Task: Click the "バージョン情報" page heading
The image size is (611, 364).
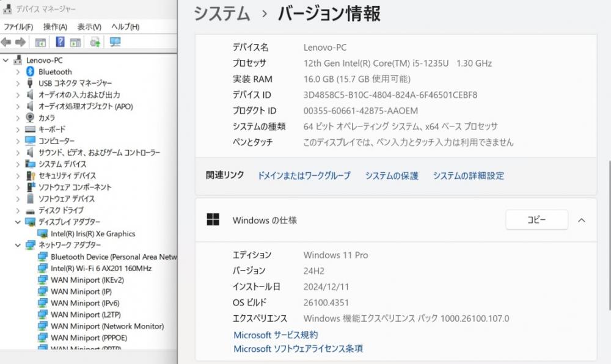Action: pyautogui.click(x=329, y=13)
